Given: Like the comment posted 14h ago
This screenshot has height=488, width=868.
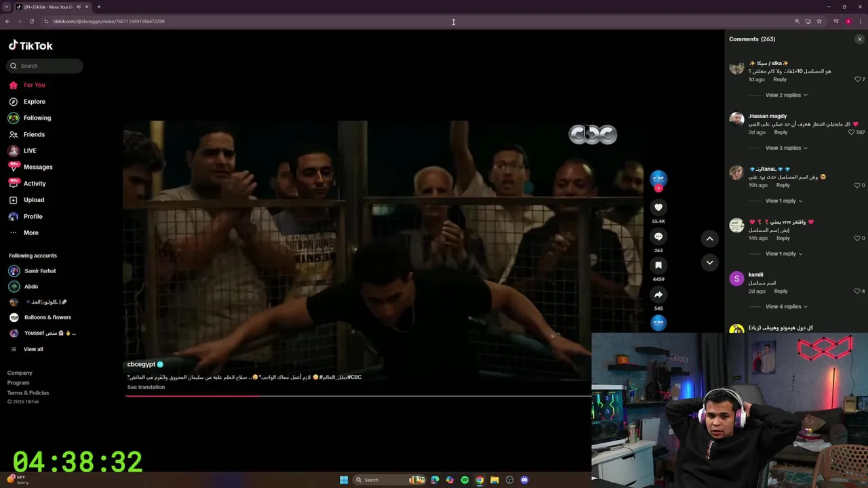Looking at the screenshot, I should 858,238.
